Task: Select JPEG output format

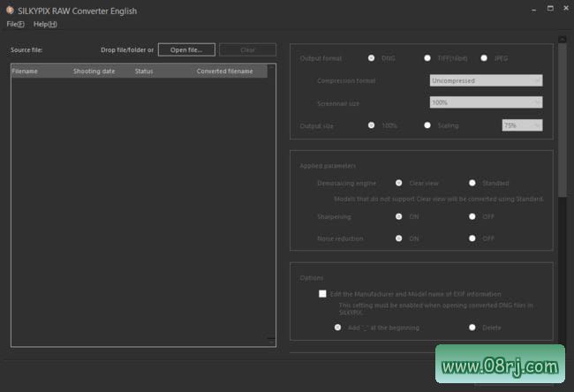Action: [484, 58]
